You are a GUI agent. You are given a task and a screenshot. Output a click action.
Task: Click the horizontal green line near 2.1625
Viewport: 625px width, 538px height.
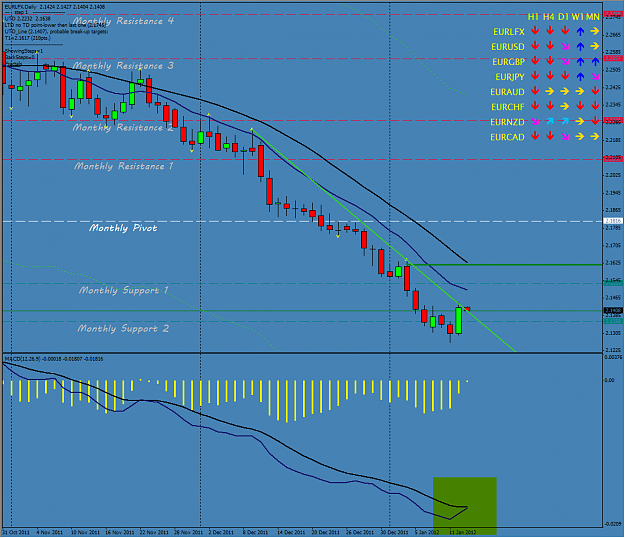[506, 264]
